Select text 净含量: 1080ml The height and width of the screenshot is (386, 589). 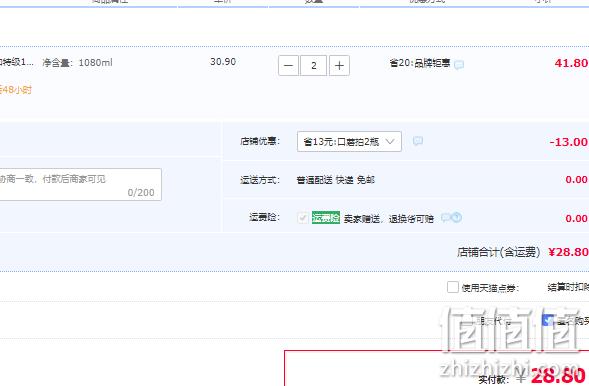tap(77, 63)
